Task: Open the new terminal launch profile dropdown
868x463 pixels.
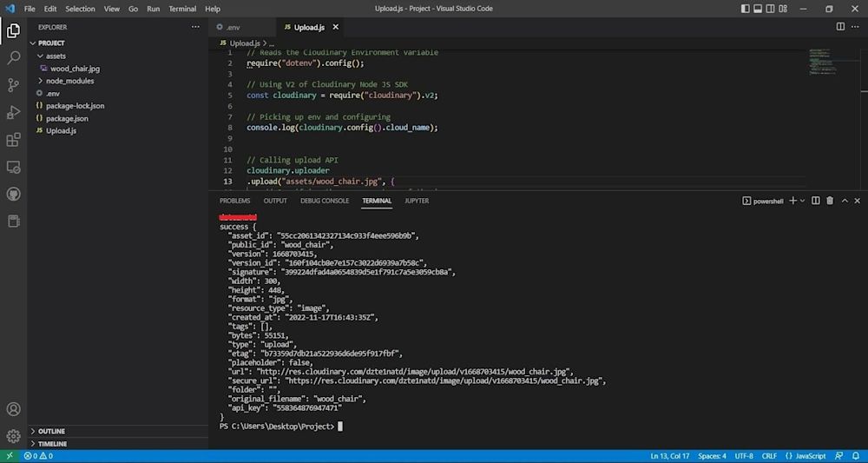Action: pos(802,201)
